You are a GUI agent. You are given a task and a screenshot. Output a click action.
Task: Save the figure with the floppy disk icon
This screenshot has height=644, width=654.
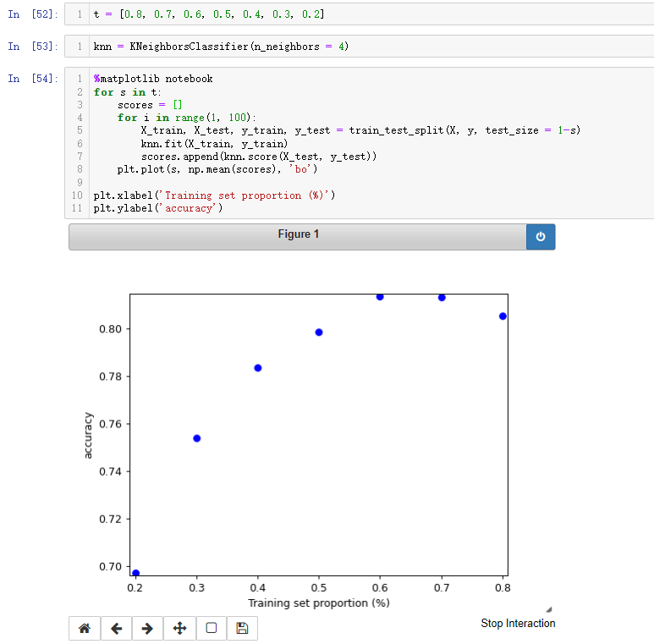point(242,628)
